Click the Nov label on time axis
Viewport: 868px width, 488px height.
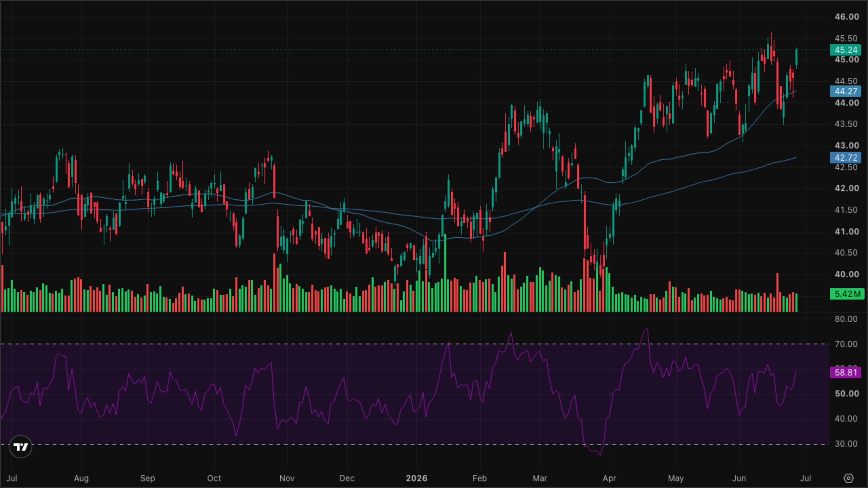click(287, 478)
